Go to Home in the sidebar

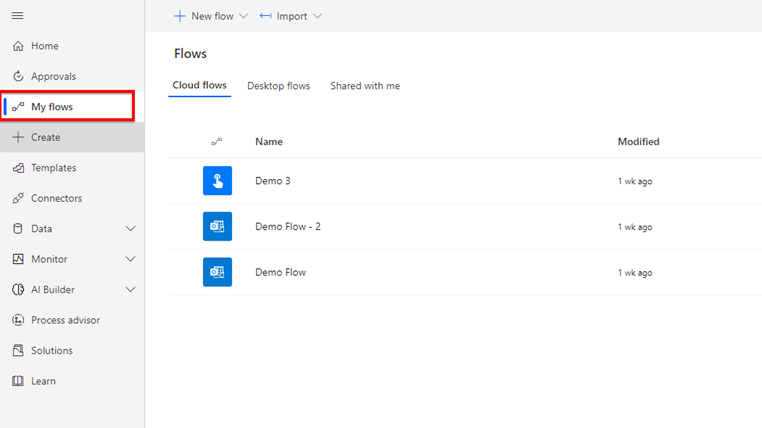pyautogui.click(x=45, y=46)
